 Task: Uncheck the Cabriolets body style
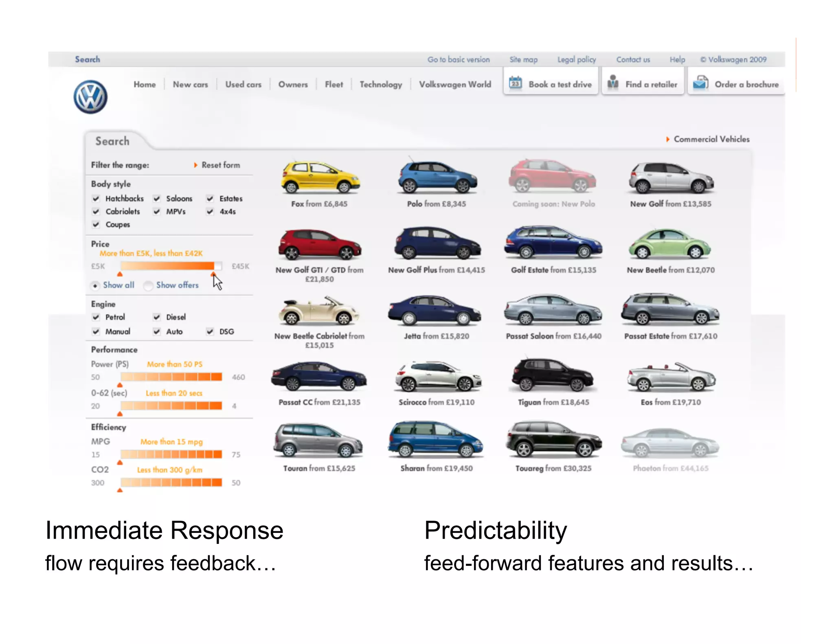coord(96,212)
